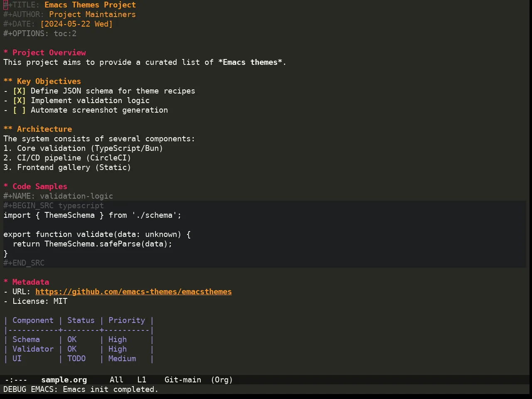
Task: Click list item 'CI/CD pipeline (CircleCI)'
Action: [74, 158]
